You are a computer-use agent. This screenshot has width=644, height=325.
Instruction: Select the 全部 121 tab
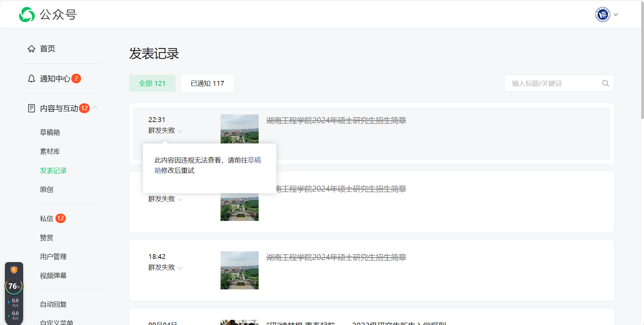point(152,83)
